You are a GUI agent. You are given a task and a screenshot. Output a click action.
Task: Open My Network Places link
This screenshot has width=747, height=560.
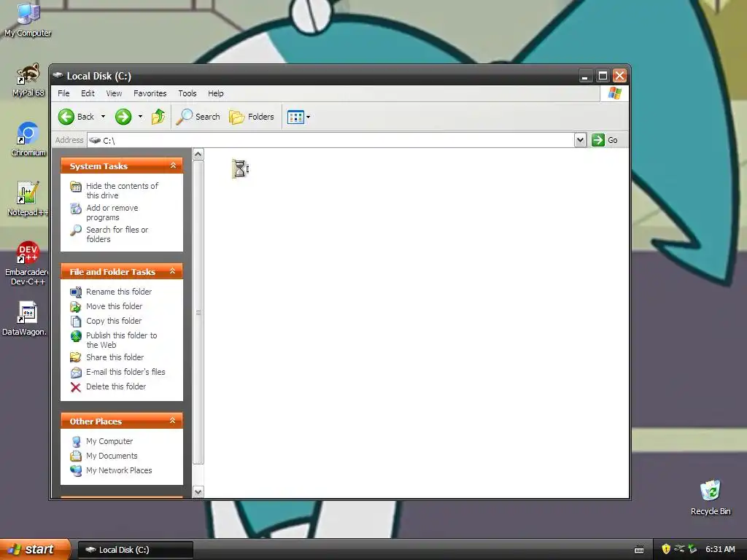click(x=119, y=470)
